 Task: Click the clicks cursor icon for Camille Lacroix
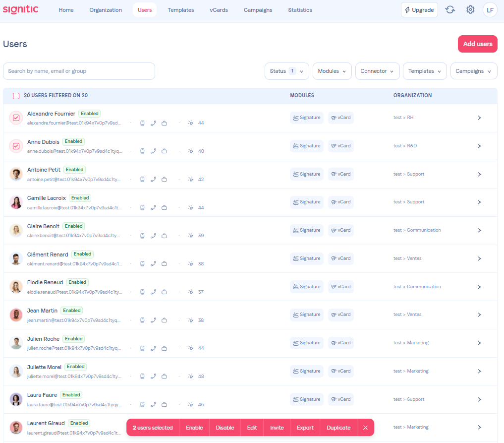point(190,207)
